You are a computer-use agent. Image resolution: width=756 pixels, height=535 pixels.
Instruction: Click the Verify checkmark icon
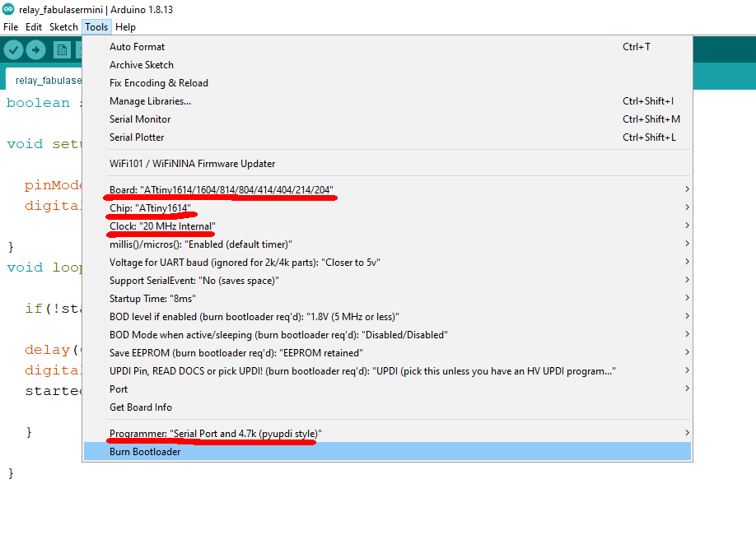pyautogui.click(x=13, y=50)
